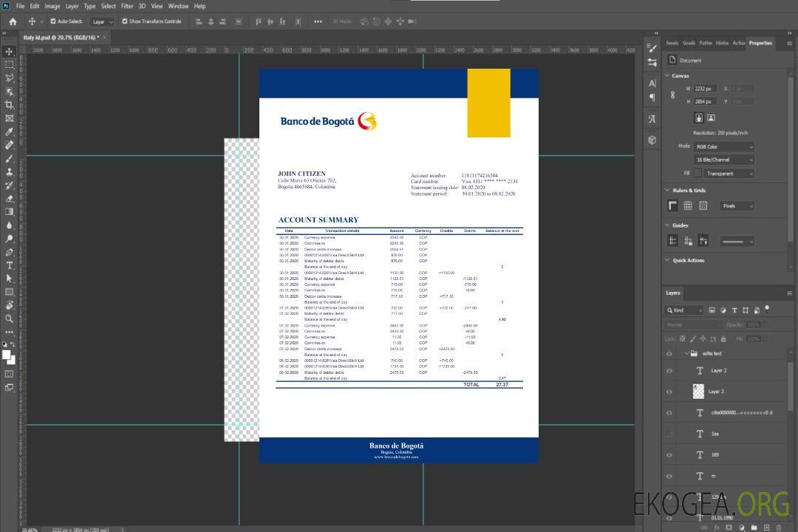Select the Healing Brush tool
Viewport: 798px width, 532px height.
tap(9, 145)
